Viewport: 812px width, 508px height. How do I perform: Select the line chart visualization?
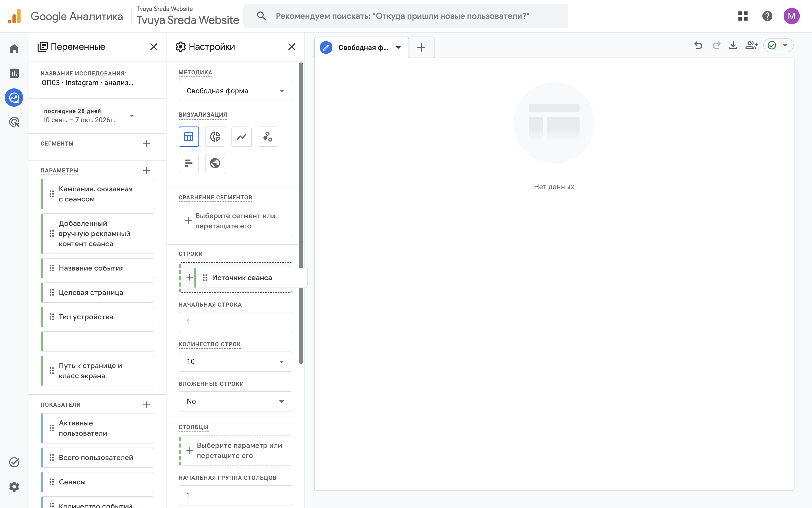click(242, 137)
